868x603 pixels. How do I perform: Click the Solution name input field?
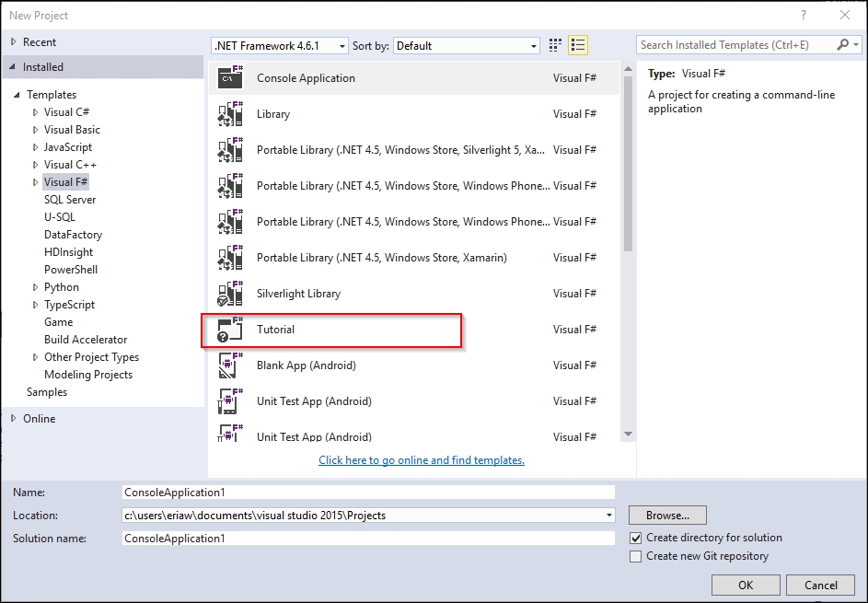(368, 539)
